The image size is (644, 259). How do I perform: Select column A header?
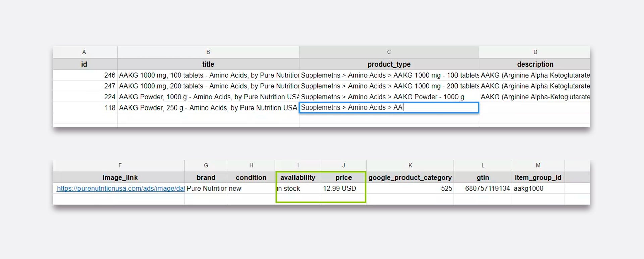[84, 52]
